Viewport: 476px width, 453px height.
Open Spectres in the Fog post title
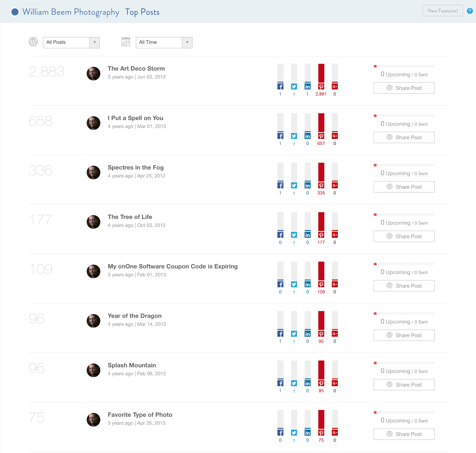(135, 168)
